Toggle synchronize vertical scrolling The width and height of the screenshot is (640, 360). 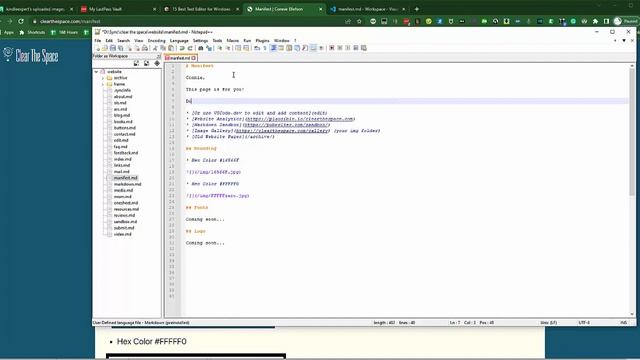coord(238,48)
